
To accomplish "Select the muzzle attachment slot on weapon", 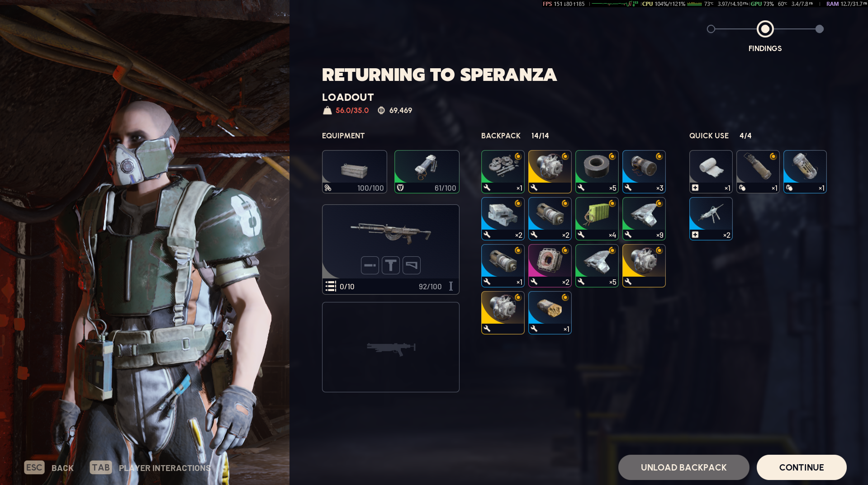I will (x=370, y=265).
